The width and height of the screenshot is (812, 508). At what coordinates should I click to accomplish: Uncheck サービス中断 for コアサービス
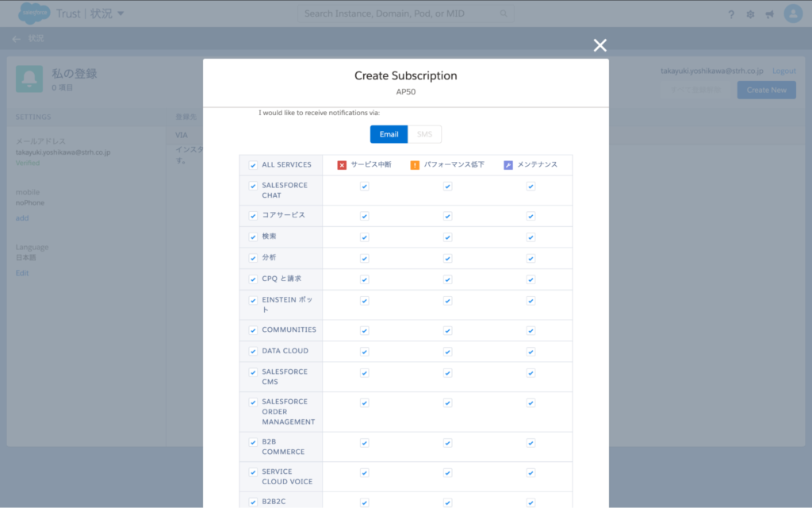(365, 216)
